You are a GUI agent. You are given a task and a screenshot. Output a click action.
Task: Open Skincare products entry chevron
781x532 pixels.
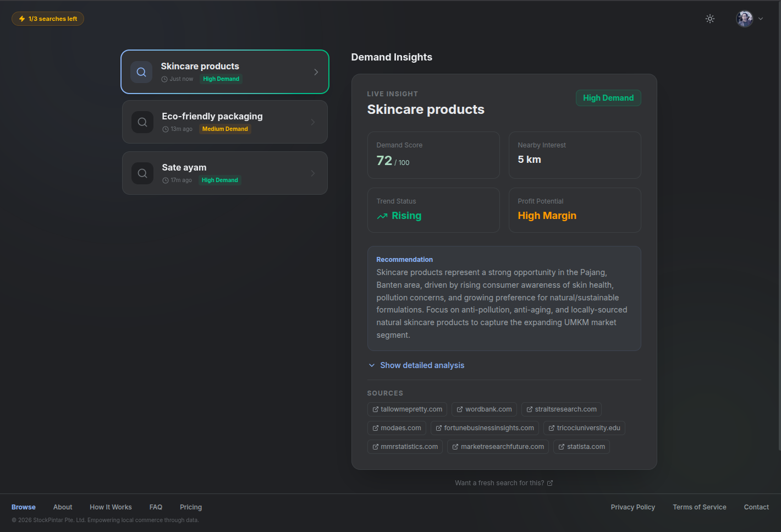click(x=316, y=72)
